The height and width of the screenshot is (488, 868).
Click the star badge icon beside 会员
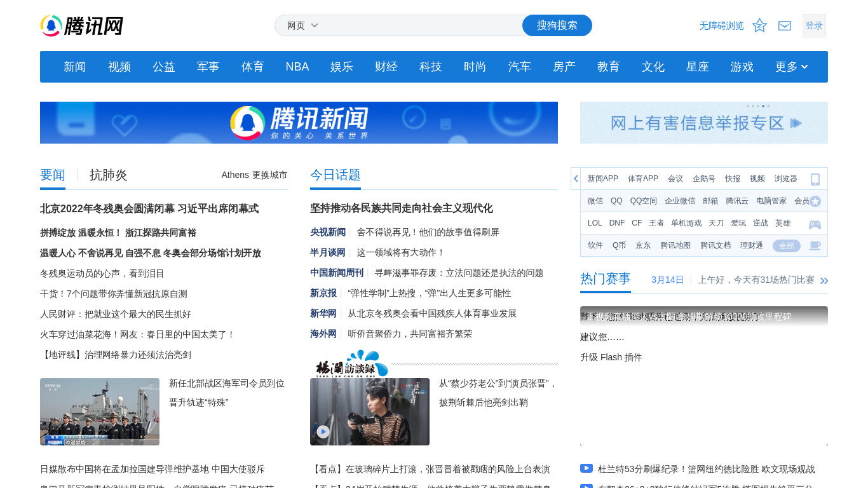pos(815,201)
